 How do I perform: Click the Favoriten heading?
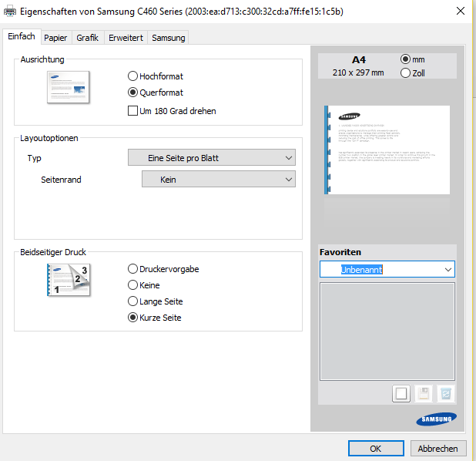coord(340,252)
